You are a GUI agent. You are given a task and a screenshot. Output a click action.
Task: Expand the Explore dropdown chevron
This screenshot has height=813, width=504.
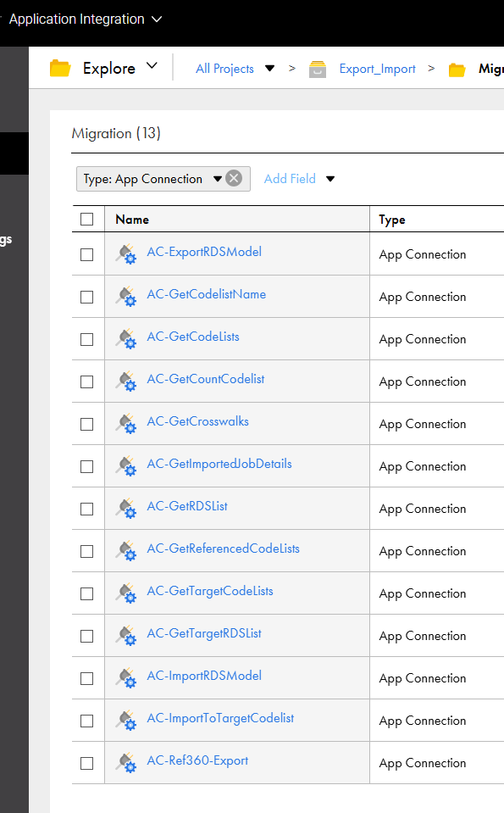pyautogui.click(x=152, y=66)
